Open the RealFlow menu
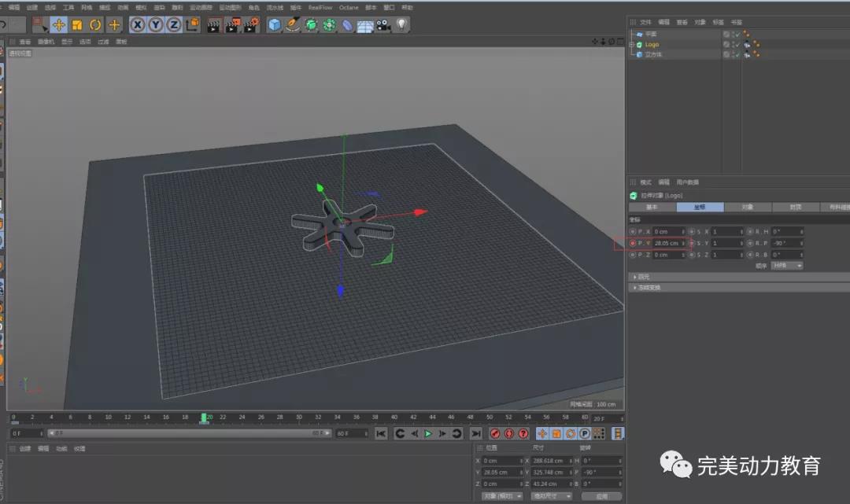This screenshot has height=504, width=850. click(320, 7)
